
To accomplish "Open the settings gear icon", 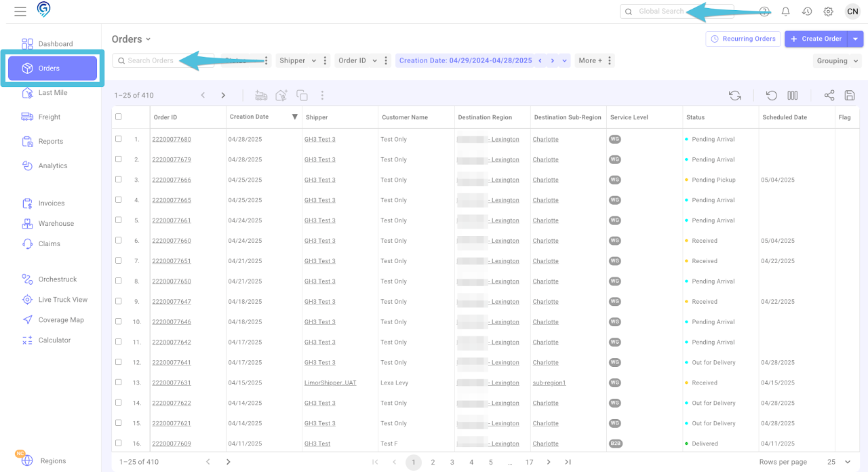I will click(x=828, y=12).
